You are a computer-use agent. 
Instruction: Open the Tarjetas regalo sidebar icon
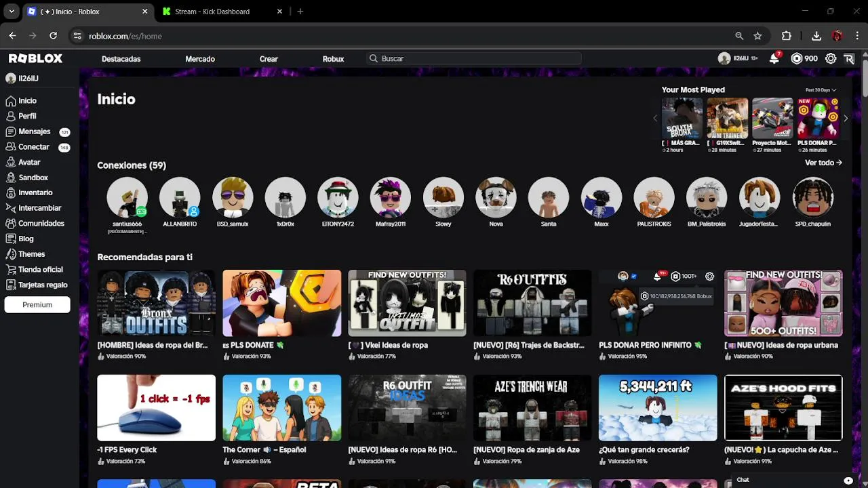(x=11, y=285)
